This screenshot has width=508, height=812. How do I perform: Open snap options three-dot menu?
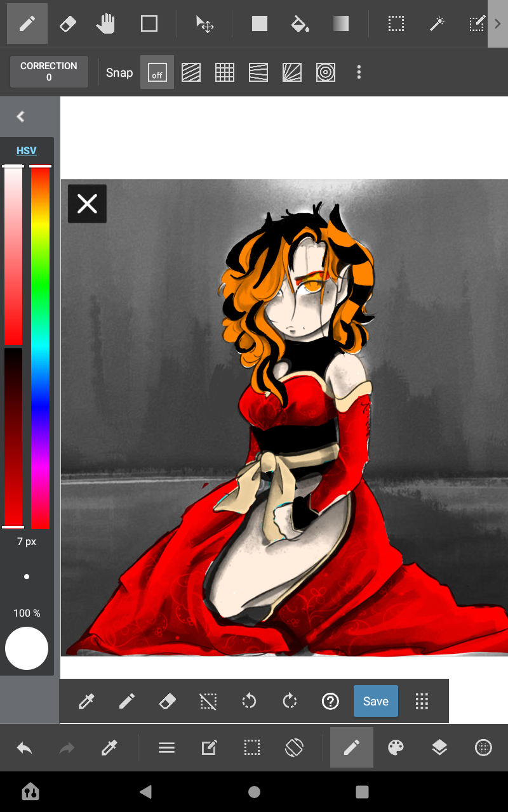click(x=359, y=72)
